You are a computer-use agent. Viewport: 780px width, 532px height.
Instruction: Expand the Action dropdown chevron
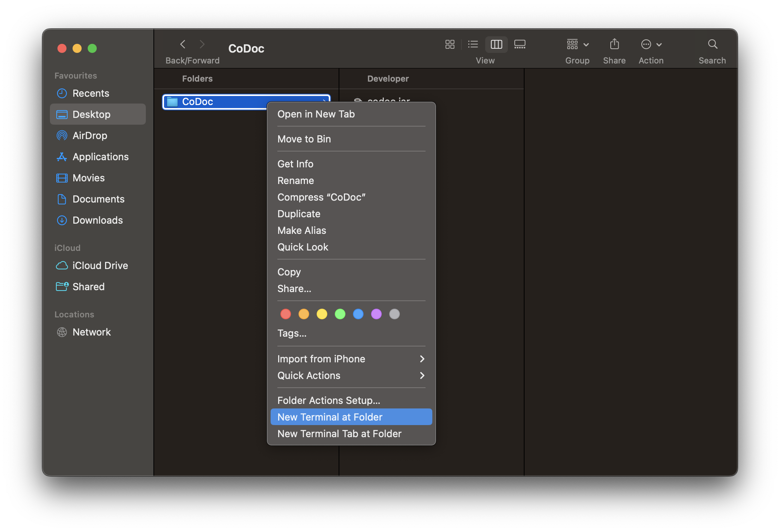tap(659, 45)
